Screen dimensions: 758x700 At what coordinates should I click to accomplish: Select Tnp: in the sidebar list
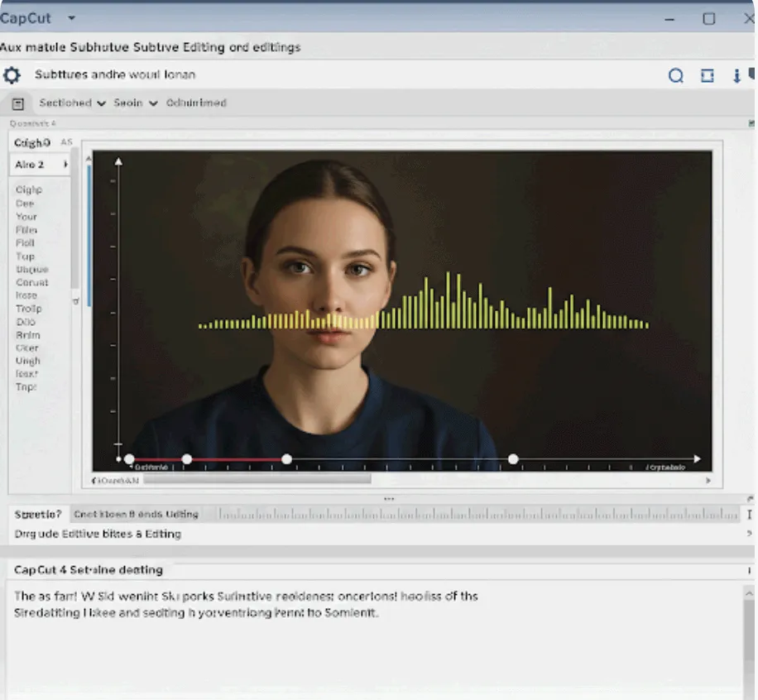click(26, 386)
